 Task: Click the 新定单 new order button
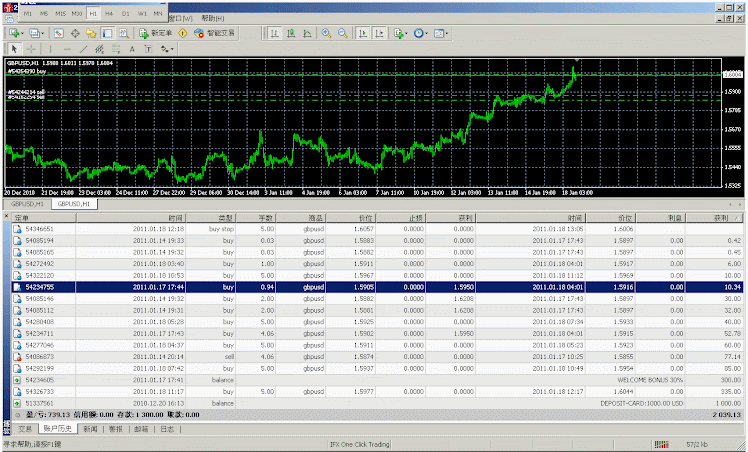tap(156, 33)
